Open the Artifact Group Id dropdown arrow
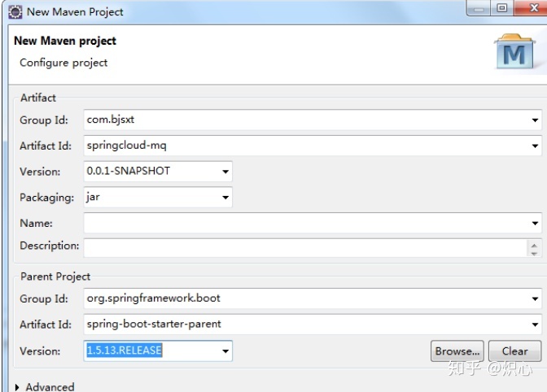The image size is (547, 392). 535,120
